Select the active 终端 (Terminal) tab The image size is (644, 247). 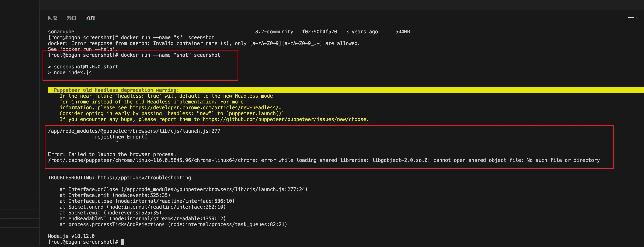(91, 18)
